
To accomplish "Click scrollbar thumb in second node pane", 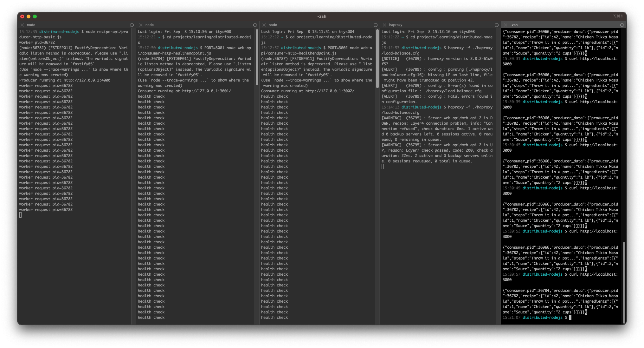I will click(x=257, y=57).
